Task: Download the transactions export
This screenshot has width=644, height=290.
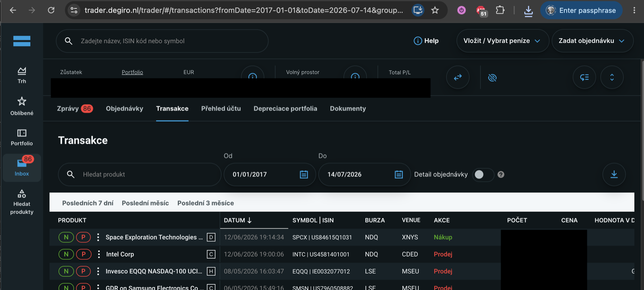Action: 614,174
